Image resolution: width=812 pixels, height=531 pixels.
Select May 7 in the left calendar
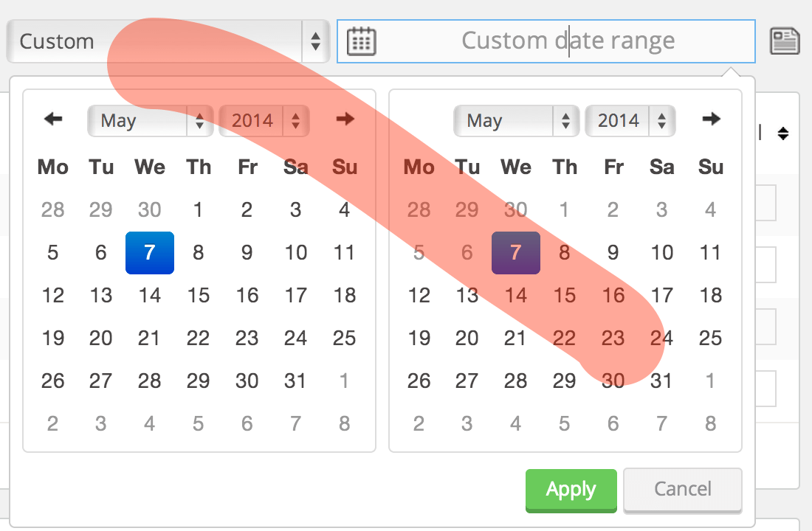(150, 253)
